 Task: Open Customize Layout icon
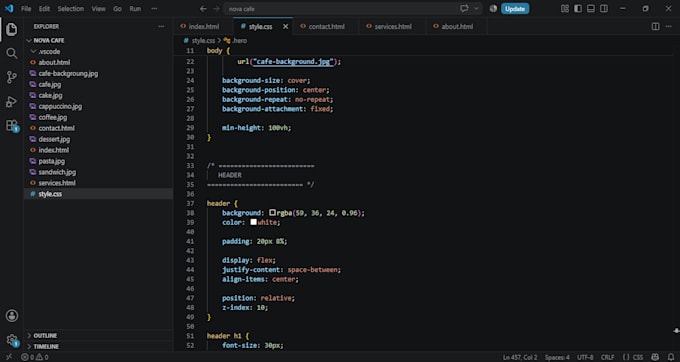pyautogui.click(x=565, y=9)
